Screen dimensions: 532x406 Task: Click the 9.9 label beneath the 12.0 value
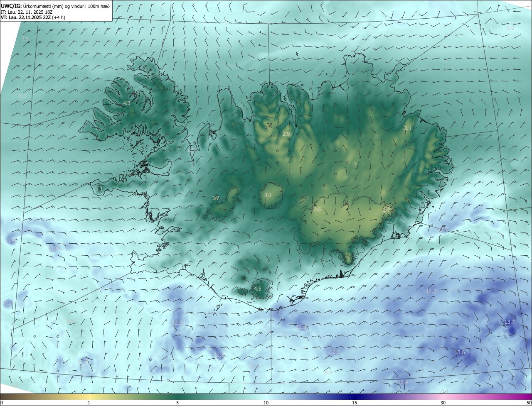[328, 372]
